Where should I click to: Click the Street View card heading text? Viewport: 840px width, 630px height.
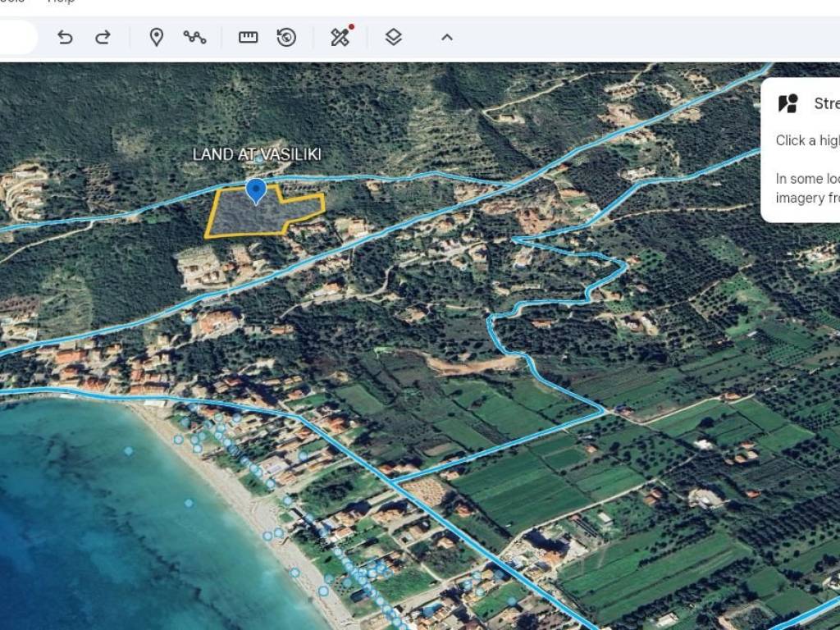825,103
